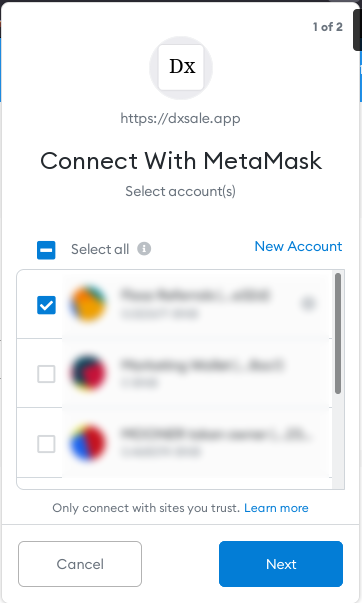
Task: Click the Next button
Action: click(281, 564)
